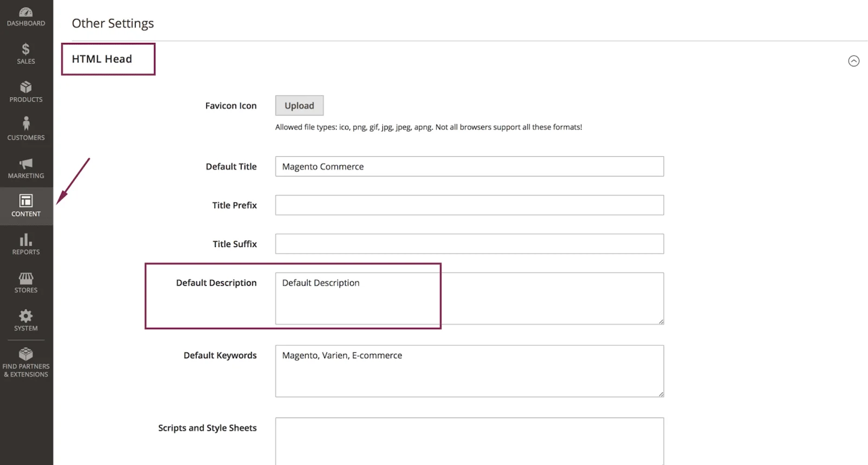Focus the Title Prefix field
This screenshot has width=868, height=465.
tap(469, 205)
